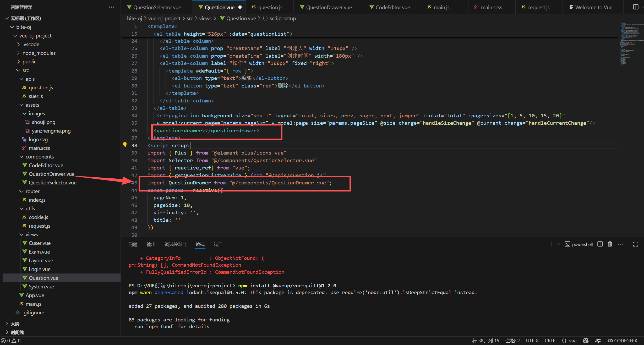
Task: Click the CODEGEEX status bar icon
Action: tap(623, 341)
